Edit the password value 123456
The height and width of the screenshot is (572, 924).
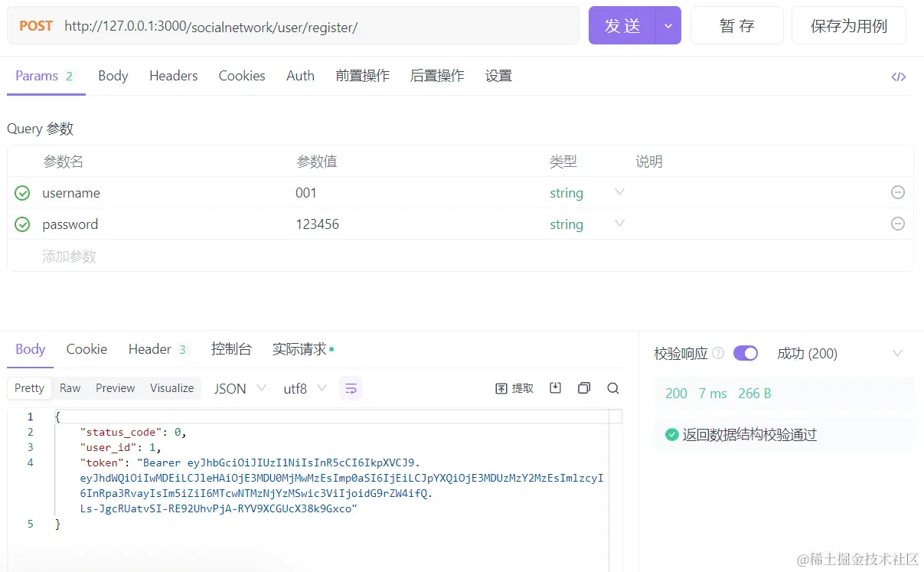[x=317, y=224]
